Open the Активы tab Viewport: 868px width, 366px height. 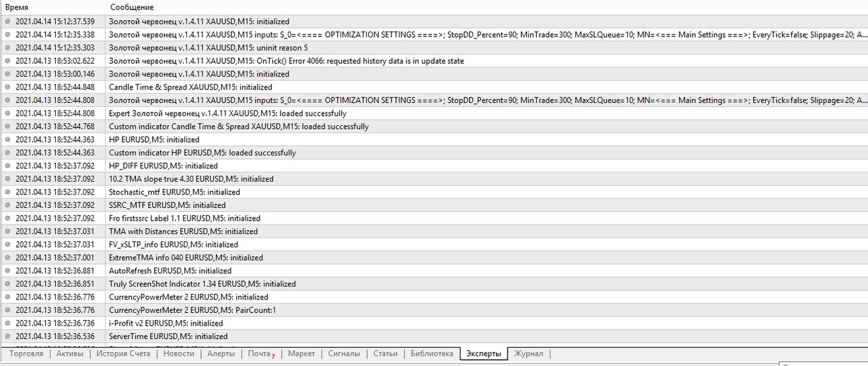[70, 353]
